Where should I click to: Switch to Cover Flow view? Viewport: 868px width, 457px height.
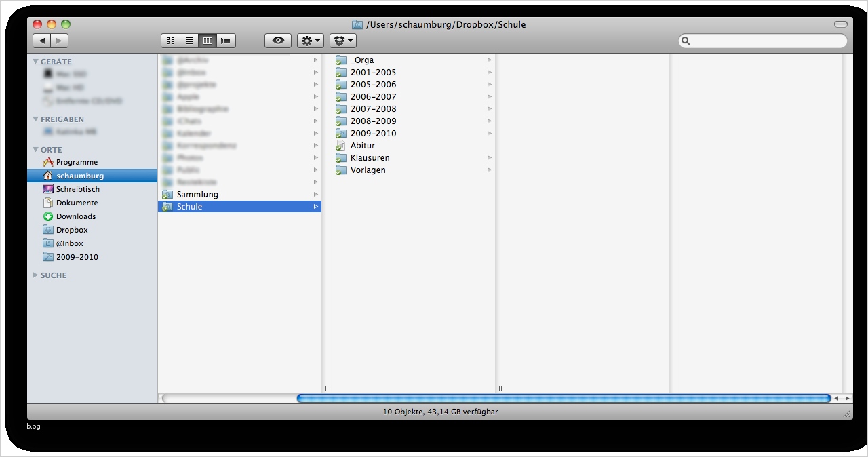click(x=226, y=41)
